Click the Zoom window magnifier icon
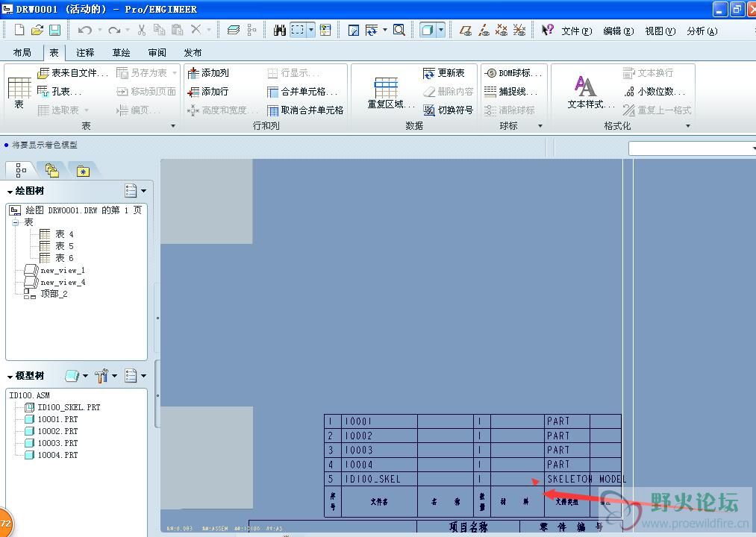Image resolution: width=756 pixels, height=537 pixels. 399,31
